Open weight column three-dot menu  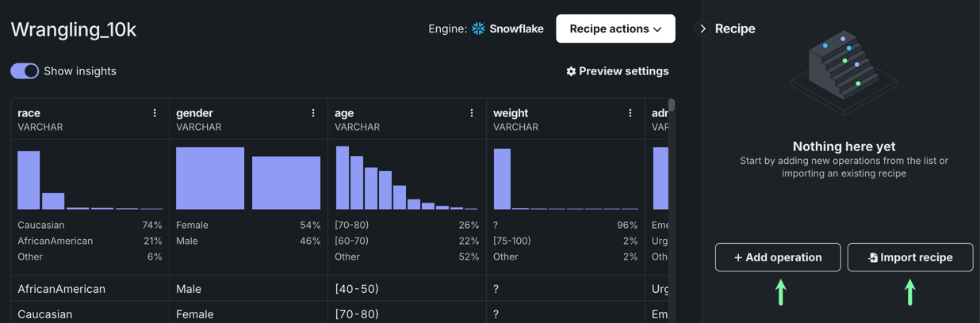[630, 113]
